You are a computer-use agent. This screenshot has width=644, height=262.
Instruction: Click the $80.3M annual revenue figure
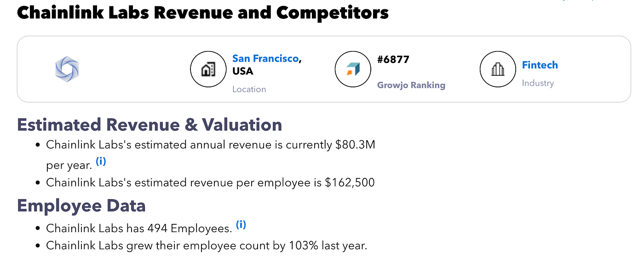[x=355, y=145]
